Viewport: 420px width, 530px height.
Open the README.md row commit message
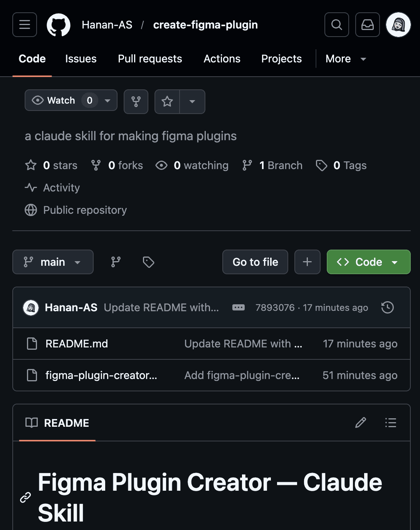pos(243,344)
